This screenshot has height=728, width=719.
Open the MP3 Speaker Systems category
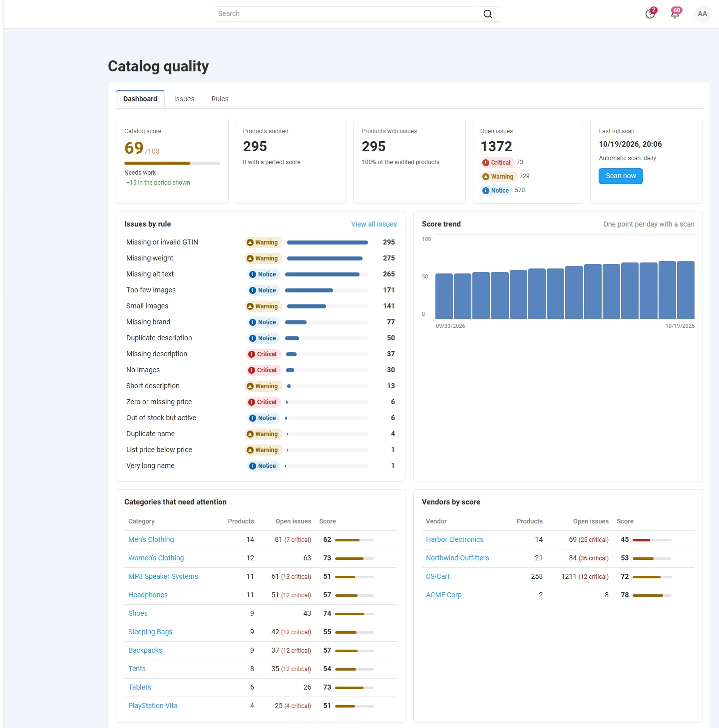click(163, 577)
